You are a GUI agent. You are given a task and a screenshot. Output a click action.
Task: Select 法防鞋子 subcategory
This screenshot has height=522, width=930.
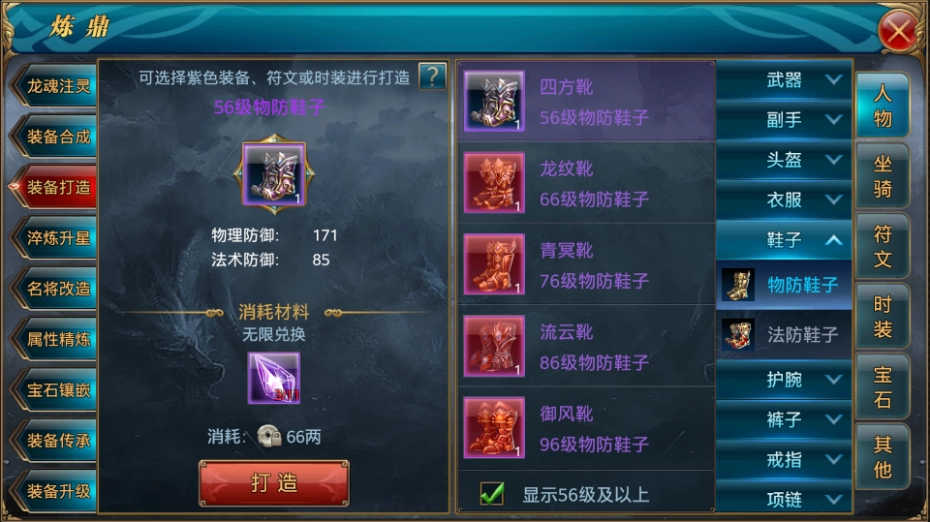(x=784, y=334)
